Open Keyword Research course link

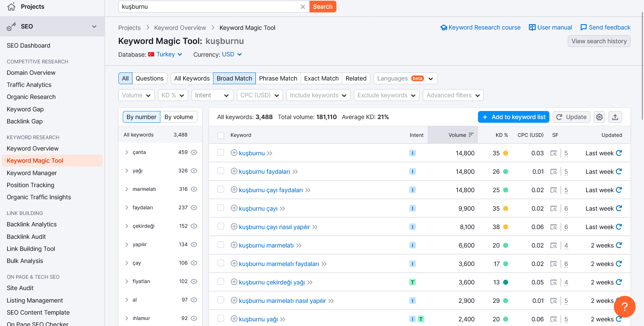click(x=481, y=28)
